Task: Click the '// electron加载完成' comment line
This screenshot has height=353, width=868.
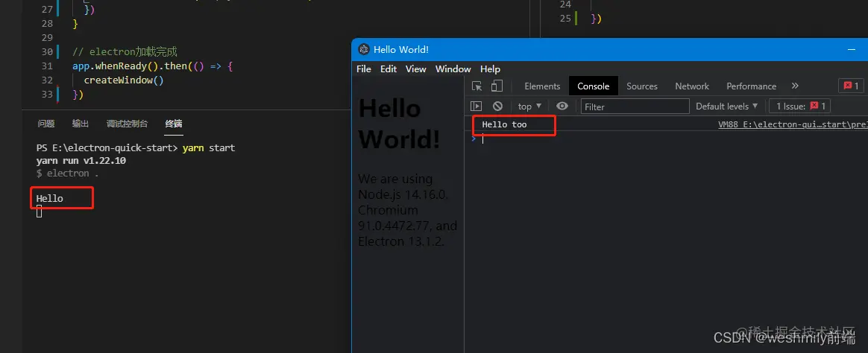Action: click(125, 52)
